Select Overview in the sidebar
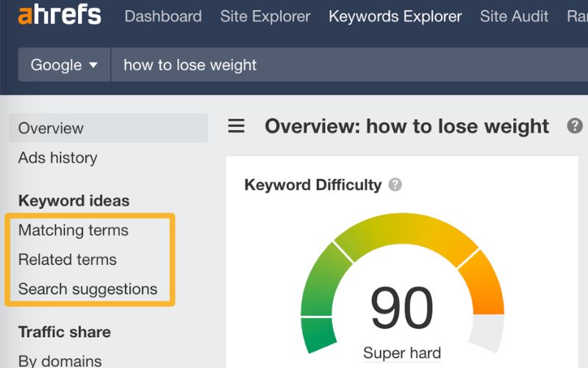Image resolution: width=588 pixels, height=368 pixels. [51, 128]
